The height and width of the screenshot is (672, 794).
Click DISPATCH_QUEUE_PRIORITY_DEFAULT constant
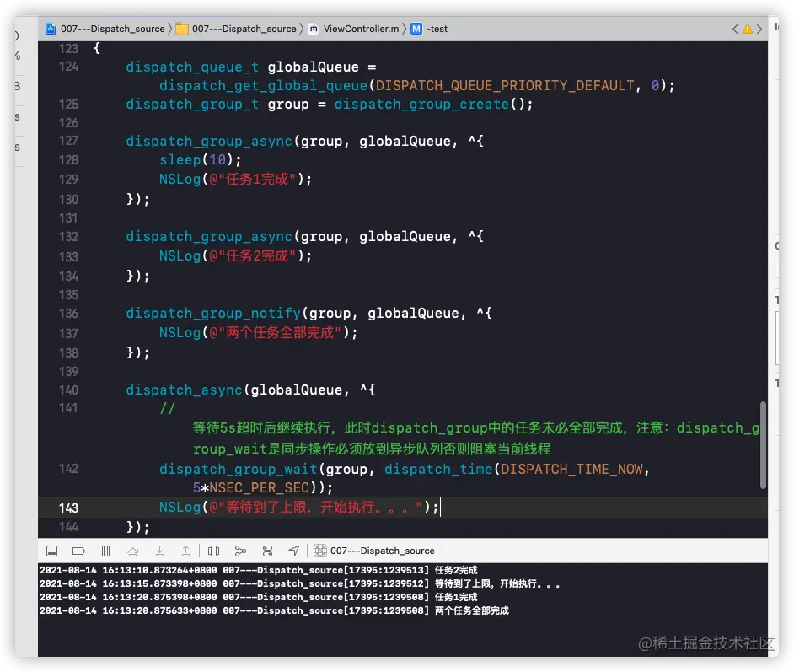click(504, 86)
